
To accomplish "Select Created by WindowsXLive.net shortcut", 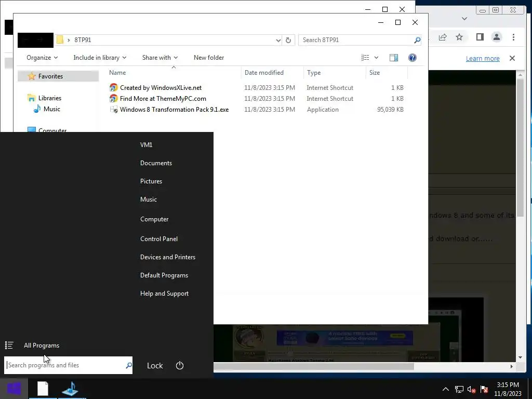I will coord(161,88).
